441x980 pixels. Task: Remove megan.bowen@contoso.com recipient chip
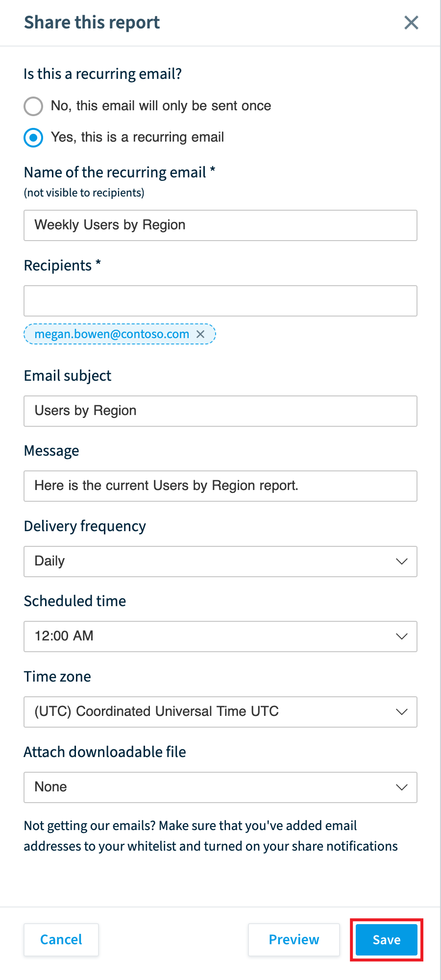tap(200, 334)
